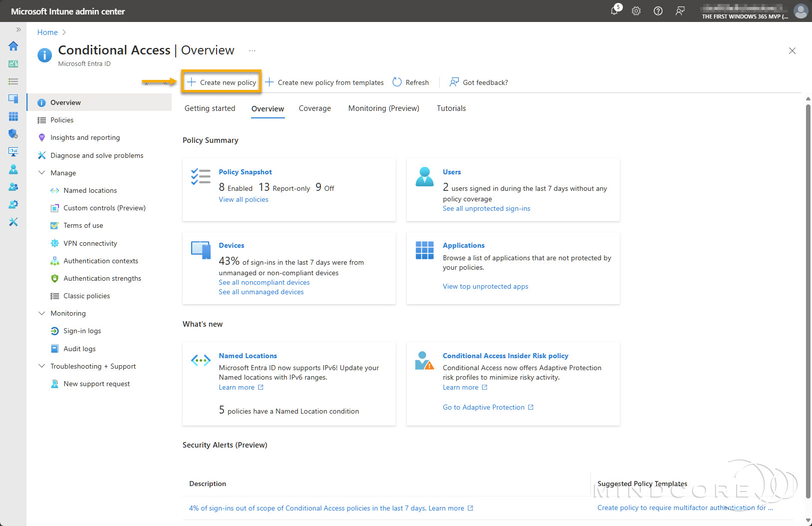Open the Users section in the sidebar

click(13, 169)
